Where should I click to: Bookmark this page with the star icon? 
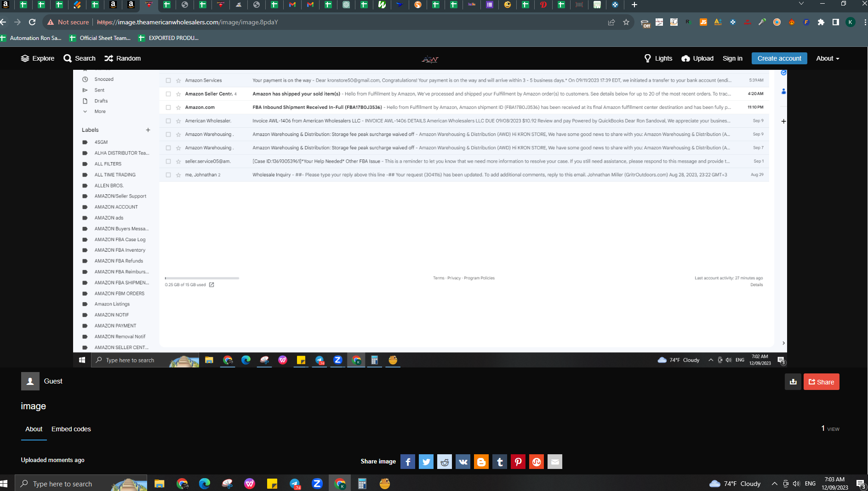pyautogui.click(x=626, y=22)
